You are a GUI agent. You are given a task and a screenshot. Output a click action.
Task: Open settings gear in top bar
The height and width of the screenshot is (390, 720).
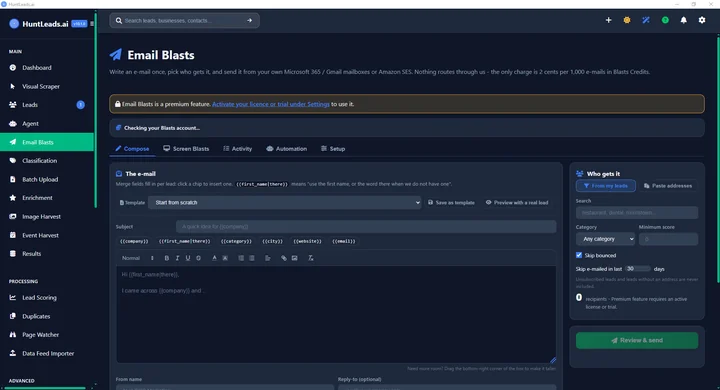coord(702,20)
